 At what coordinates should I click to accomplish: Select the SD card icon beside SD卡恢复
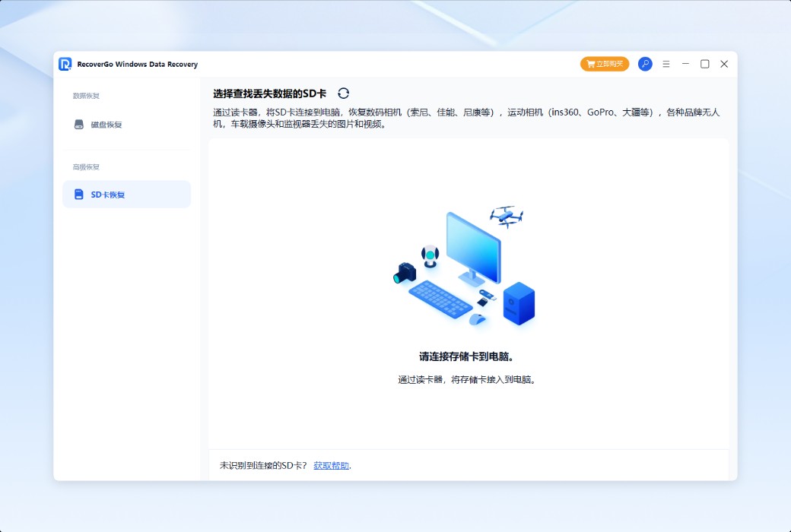[78, 194]
